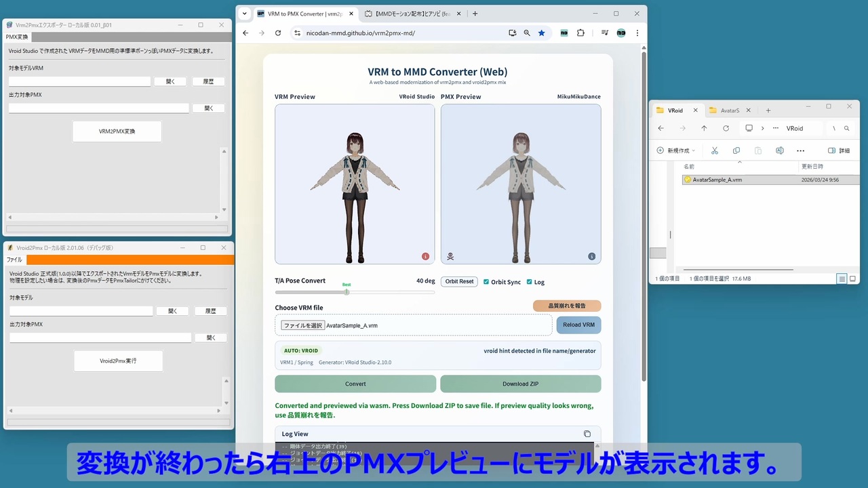The width and height of the screenshot is (868, 488).
Task: Switch to the AvatarS tab in File Explorer
Action: click(x=730, y=110)
